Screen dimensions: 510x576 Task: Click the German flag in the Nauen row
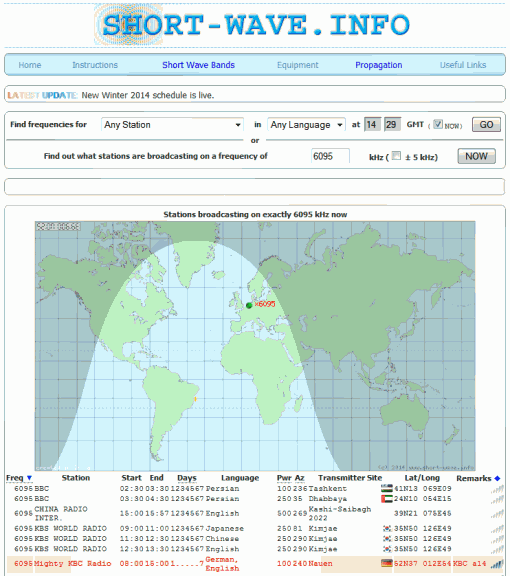[x=387, y=563]
